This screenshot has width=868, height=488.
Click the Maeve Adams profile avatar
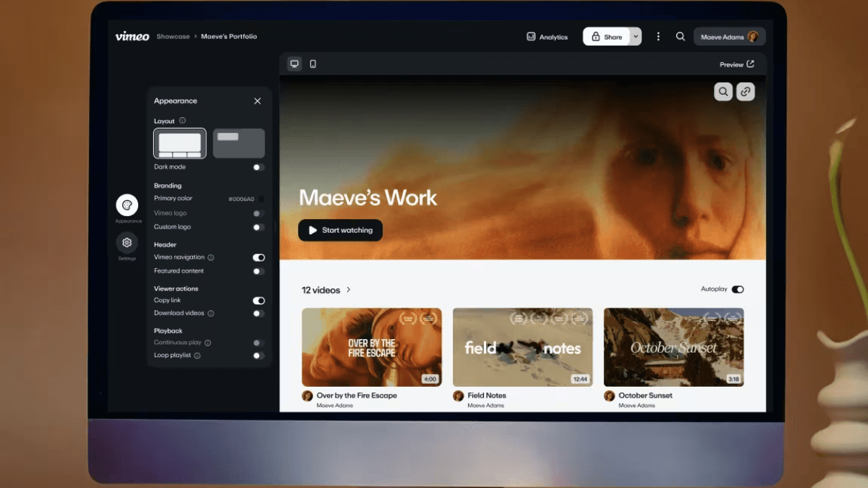click(753, 37)
